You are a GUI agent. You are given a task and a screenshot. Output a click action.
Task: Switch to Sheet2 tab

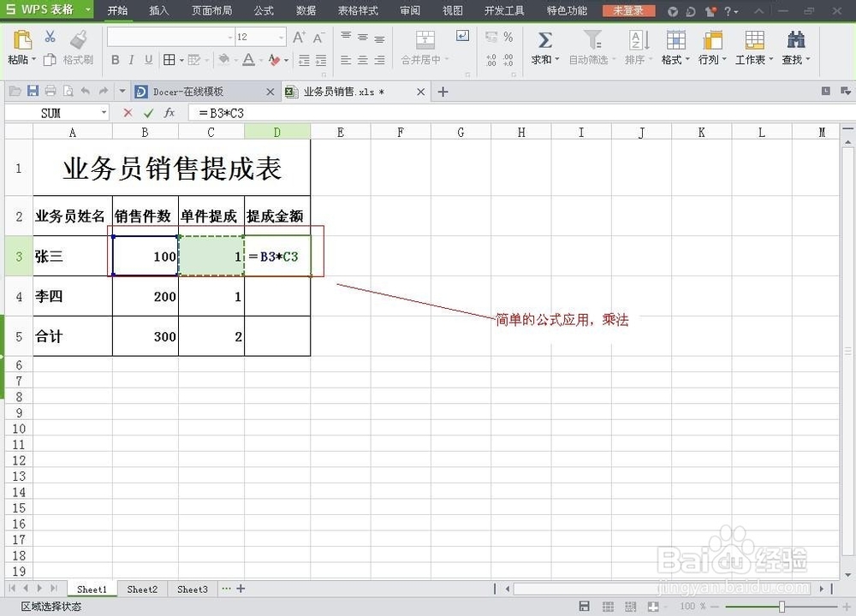[x=142, y=589]
